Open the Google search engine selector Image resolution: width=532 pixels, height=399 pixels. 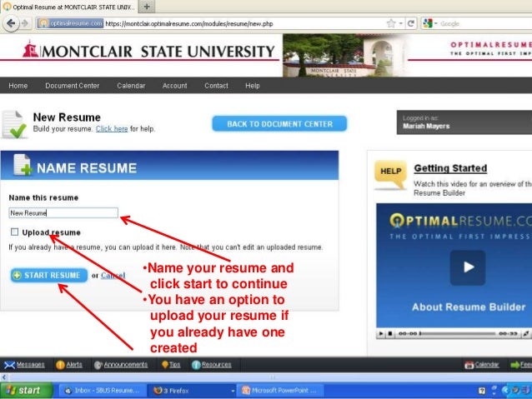(x=430, y=23)
